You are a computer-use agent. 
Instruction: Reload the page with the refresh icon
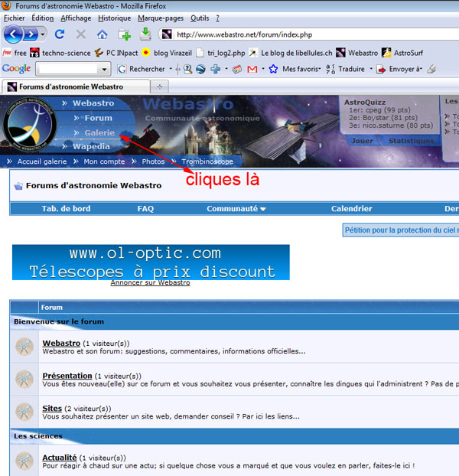(x=60, y=34)
